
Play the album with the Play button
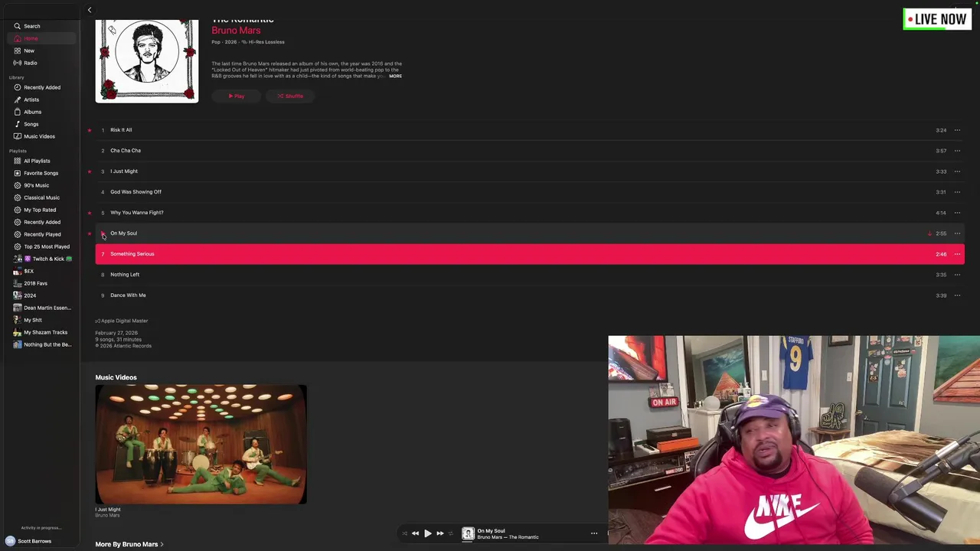[x=237, y=96]
